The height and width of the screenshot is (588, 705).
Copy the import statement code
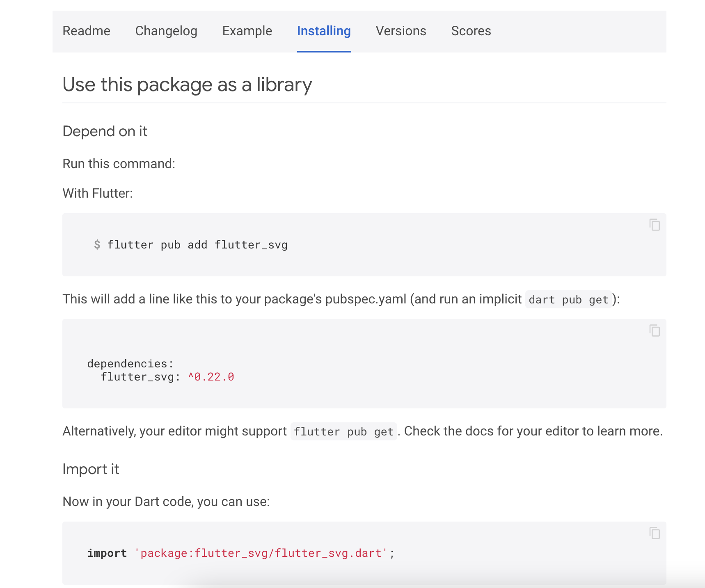point(655,533)
